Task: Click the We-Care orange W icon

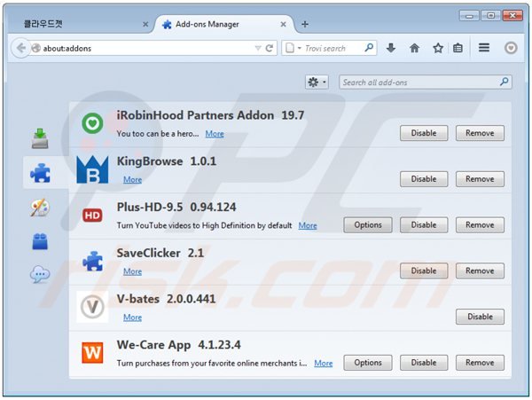Action: coord(92,353)
